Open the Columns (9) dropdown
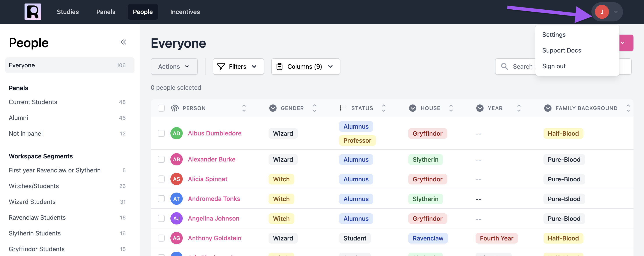 point(305,67)
